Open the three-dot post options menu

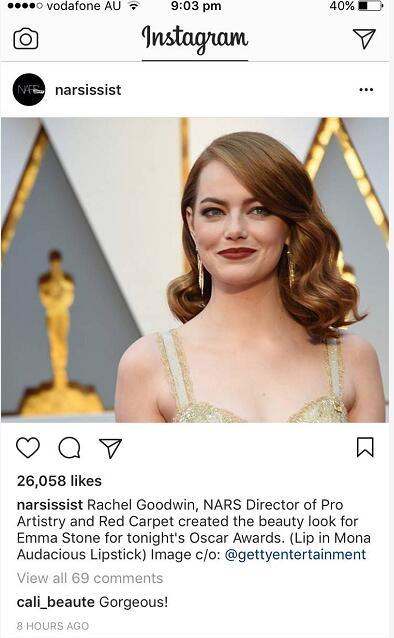(366, 90)
